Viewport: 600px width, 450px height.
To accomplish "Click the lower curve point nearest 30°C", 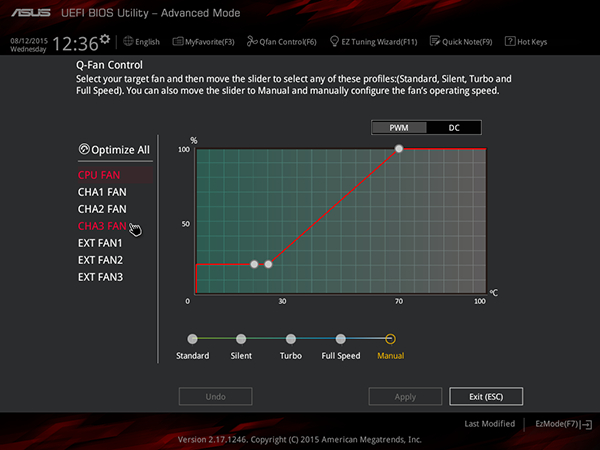I will (x=268, y=264).
